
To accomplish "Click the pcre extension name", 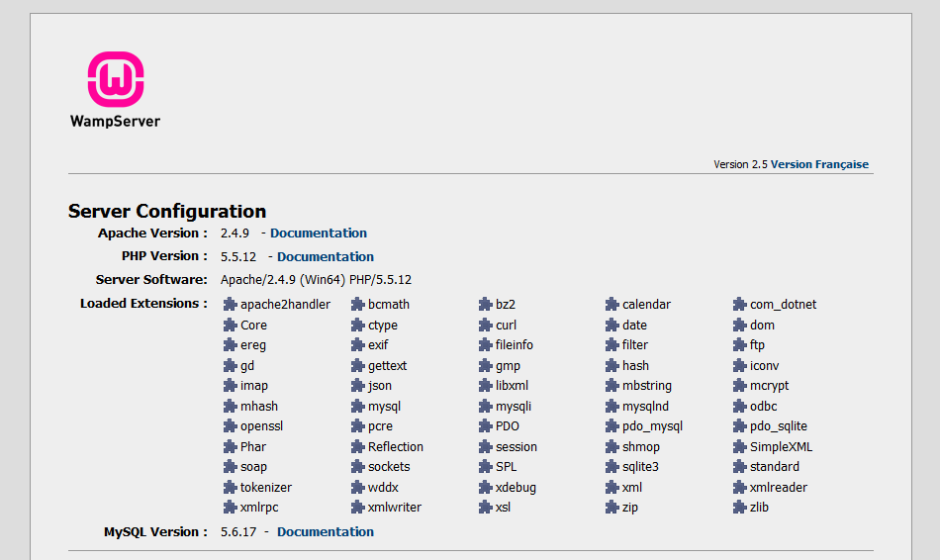I will pos(380,426).
